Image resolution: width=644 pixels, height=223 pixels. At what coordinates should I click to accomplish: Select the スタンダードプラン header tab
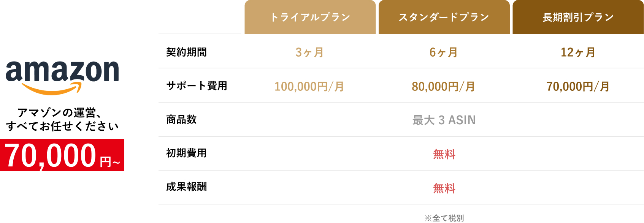[x=444, y=17]
